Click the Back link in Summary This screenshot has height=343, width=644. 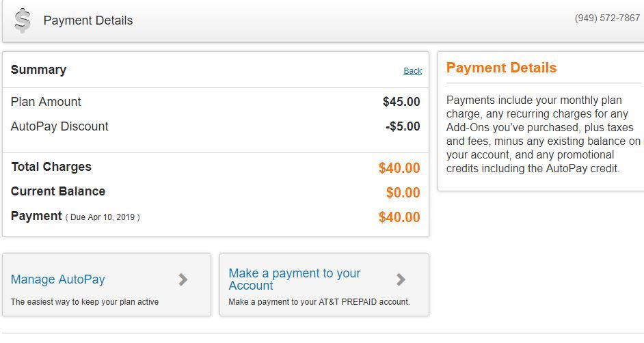pyautogui.click(x=412, y=71)
